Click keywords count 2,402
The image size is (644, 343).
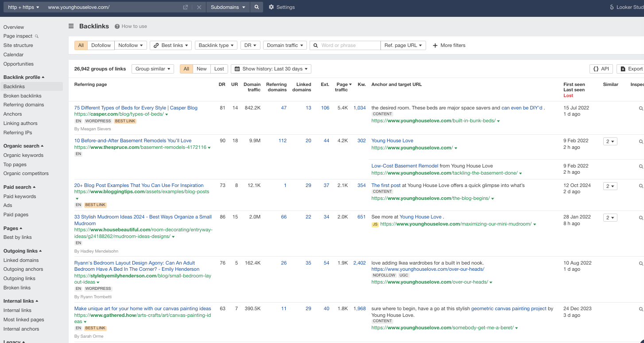point(360,263)
